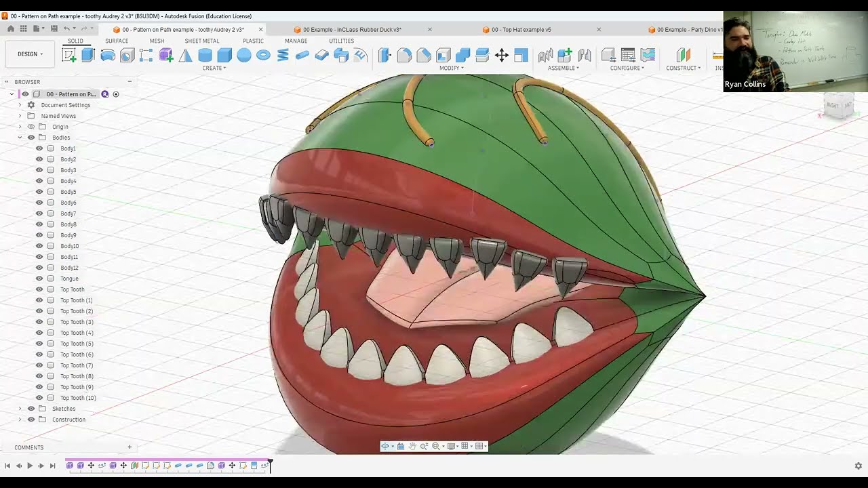Viewport: 868px width, 488px height.
Task: Close the Top Hat example tab
Action: point(599,30)
